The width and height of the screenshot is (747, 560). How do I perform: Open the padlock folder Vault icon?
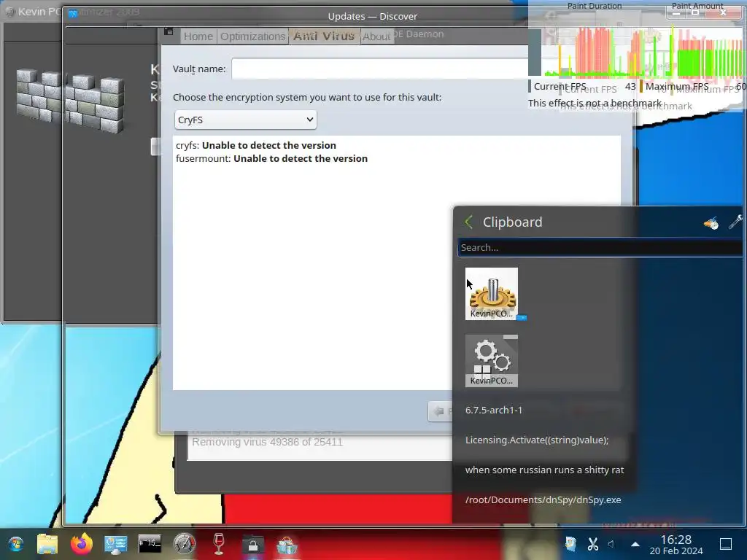coord(253,544)
